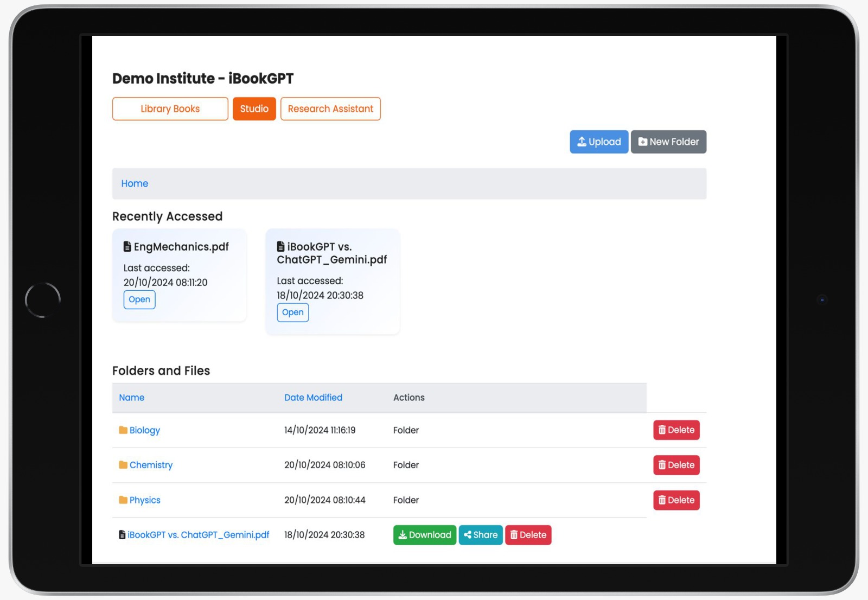Image resolution: width=868 pixels, height=600 pixels.
Task: Delete the Biology folder
Action: 676,430
